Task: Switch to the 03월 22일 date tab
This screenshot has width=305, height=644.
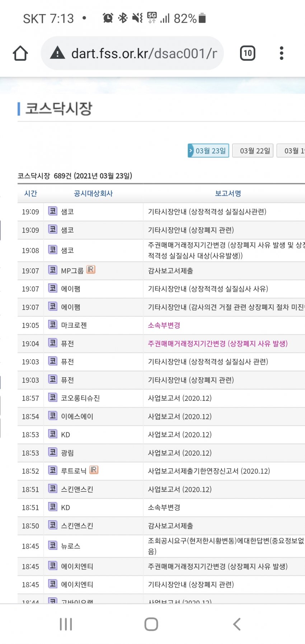Action: click(253, 151)
